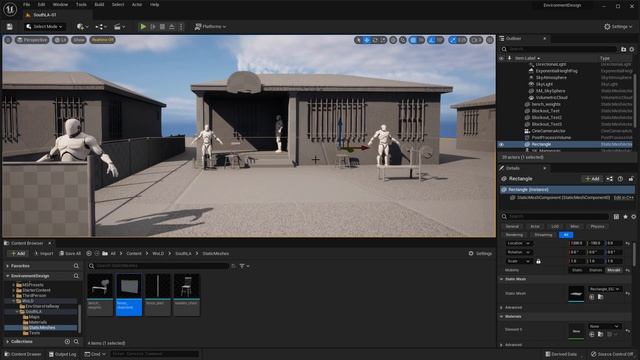Open the Help menu

154,4
